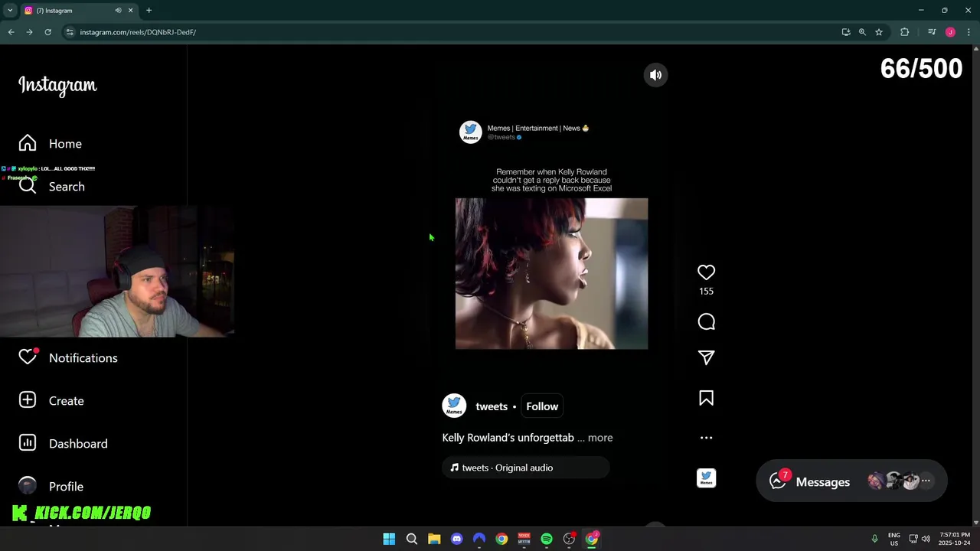Open the Create menu item
The height and width of the screenshot is (551, 980).
[51, 400]
